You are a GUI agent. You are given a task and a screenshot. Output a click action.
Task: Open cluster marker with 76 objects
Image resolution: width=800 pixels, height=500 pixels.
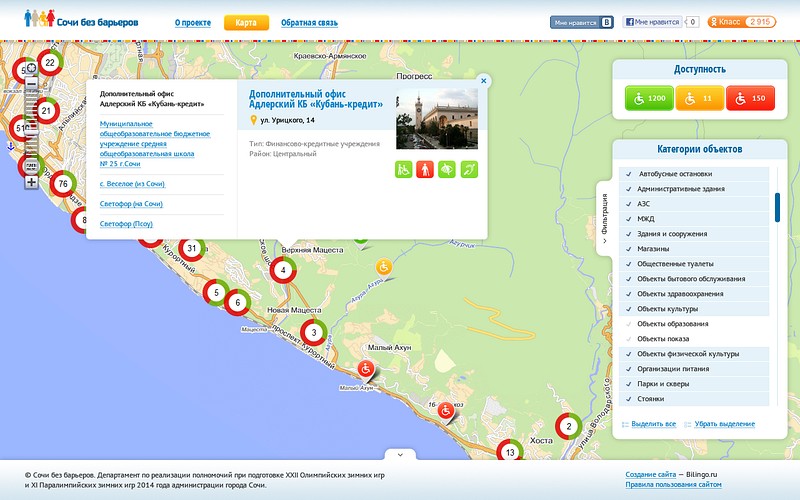[x=63, y=184]
